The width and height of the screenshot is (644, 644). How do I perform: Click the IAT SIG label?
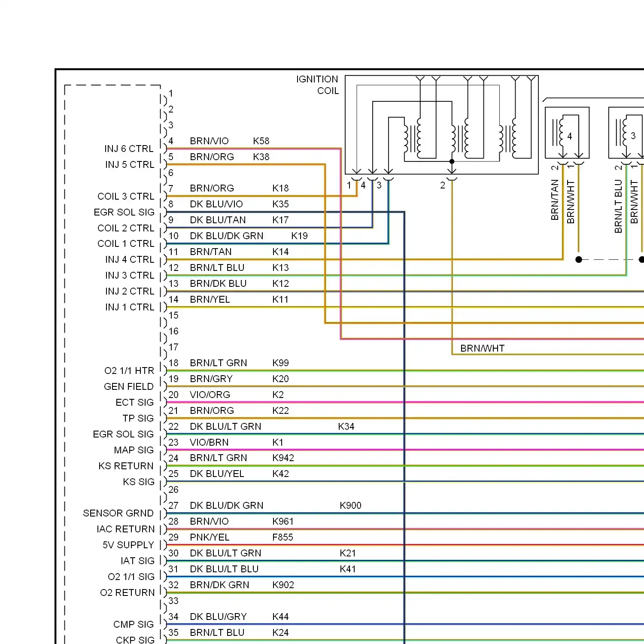(x=138, y=561)
